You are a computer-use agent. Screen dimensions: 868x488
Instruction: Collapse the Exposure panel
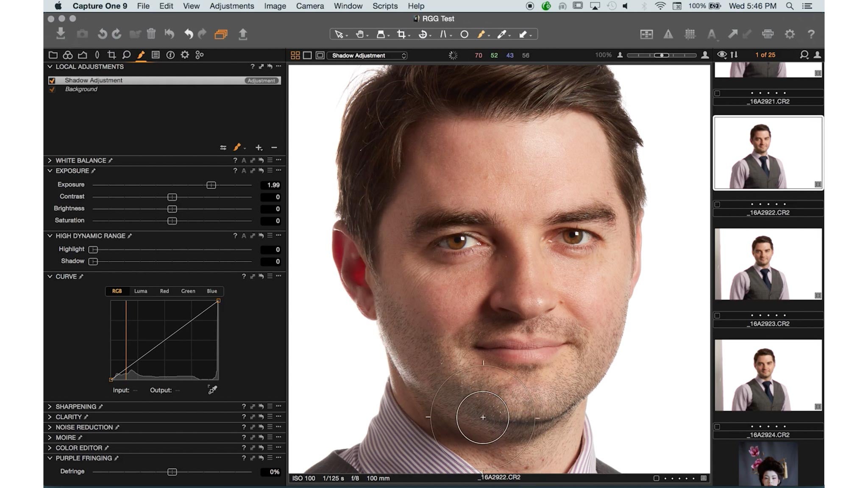pos(50,171)
